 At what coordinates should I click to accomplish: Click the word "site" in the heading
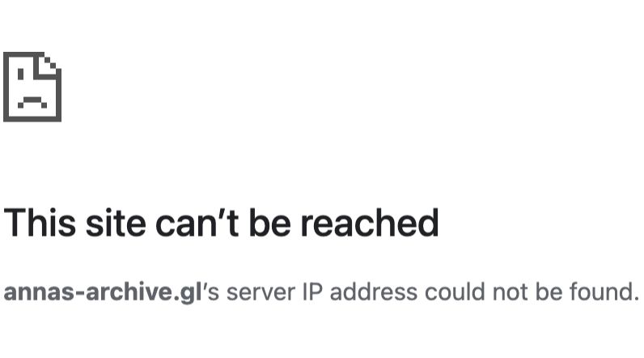[x=116, y=223]
